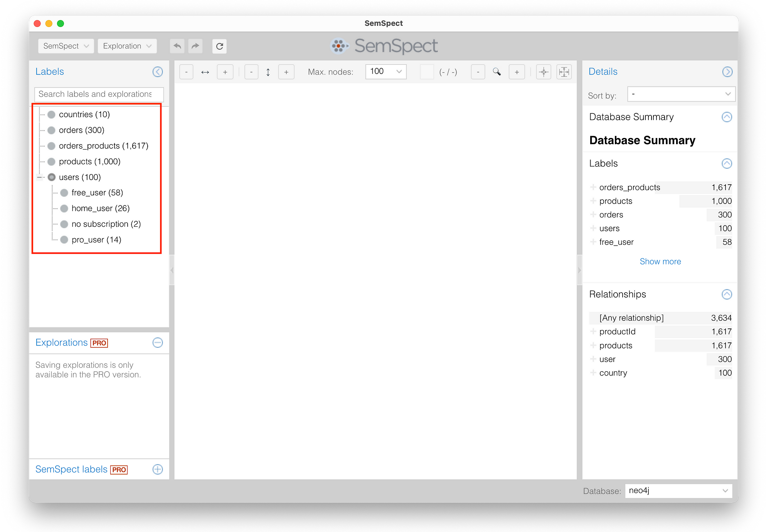Screen dimensions: 771x532
Task: Click the Show more link in Details
Action: click(x=660, y=261)
